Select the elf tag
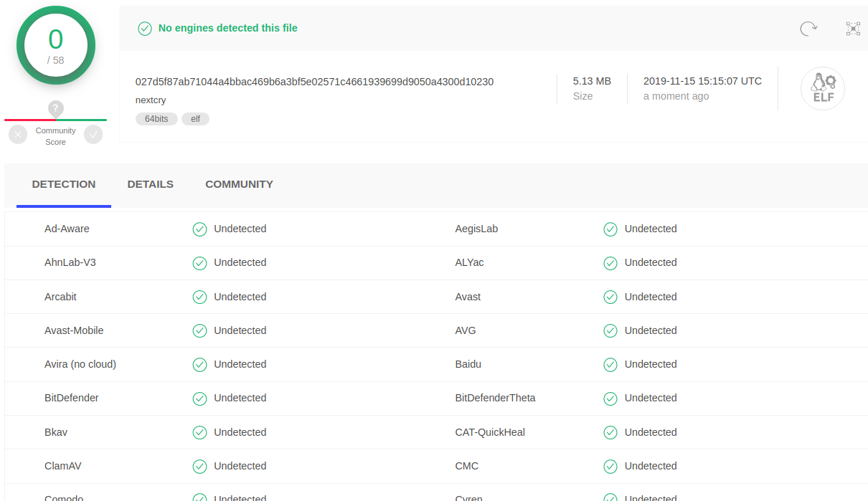 tap(195, 119)
